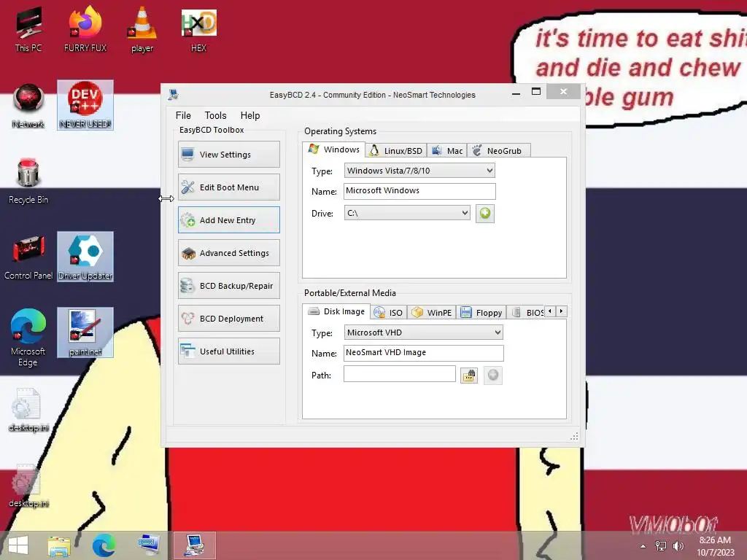Open BCD Backup/Repair

(x=228, y=286)
